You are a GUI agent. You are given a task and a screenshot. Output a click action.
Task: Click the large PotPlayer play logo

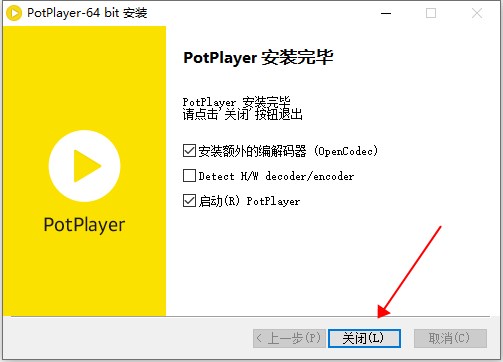84,166
